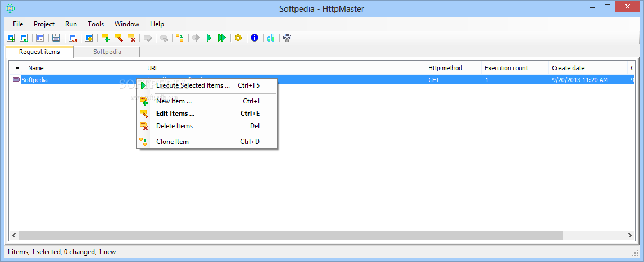Open the Window menu
644x262 pixels.
tap(127, 24)
